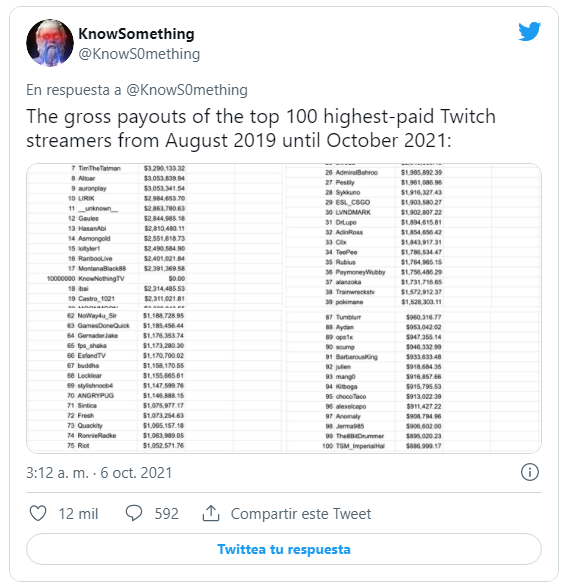Click the KnowSomething display name
The image size is (565, 587).
[136, 34]
